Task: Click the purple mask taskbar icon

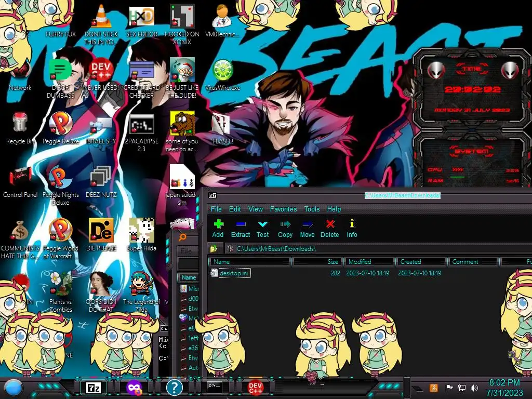Action: coord(135,388)
